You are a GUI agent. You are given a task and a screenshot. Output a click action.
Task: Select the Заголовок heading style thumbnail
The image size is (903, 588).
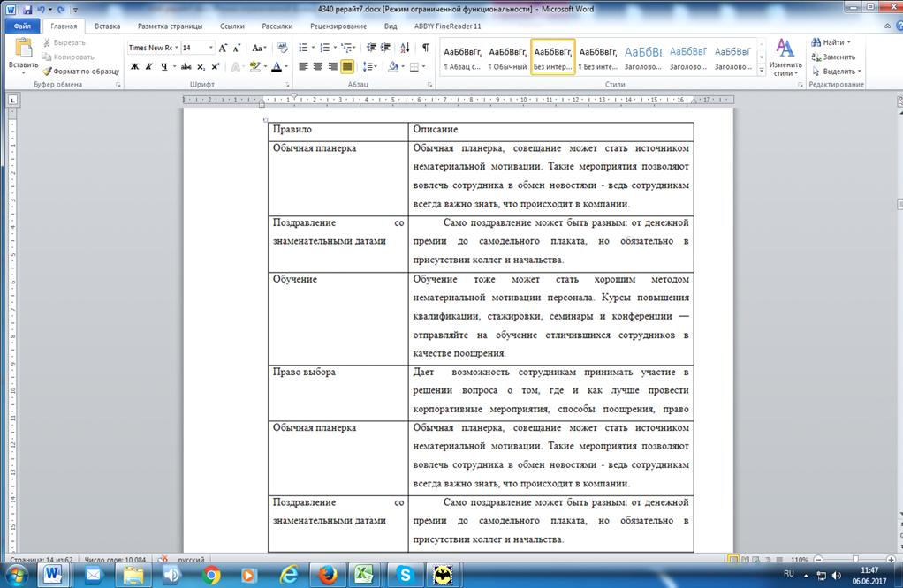(x=644, y=57)
